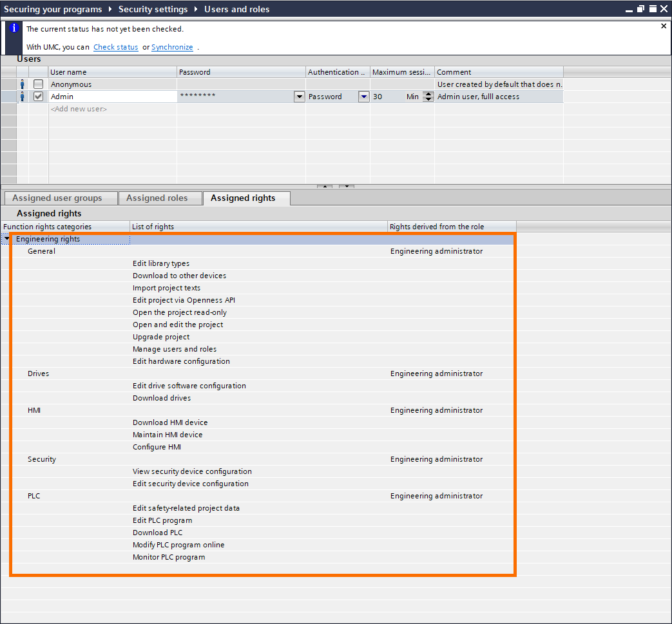
Task: Click the Admin row's user icon
Action: point(22,96)
